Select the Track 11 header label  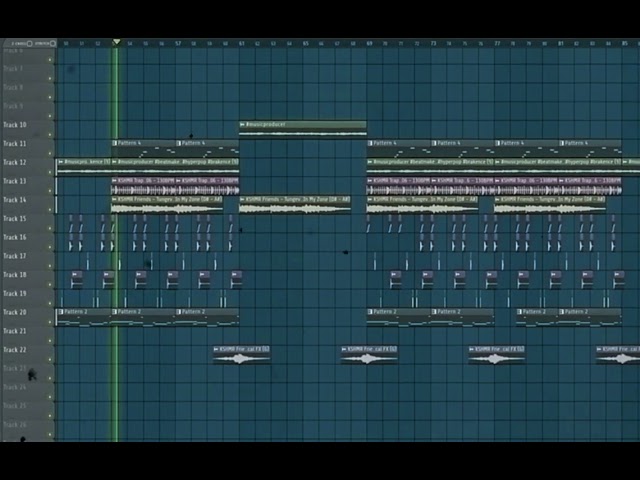(x=15, y=144)
